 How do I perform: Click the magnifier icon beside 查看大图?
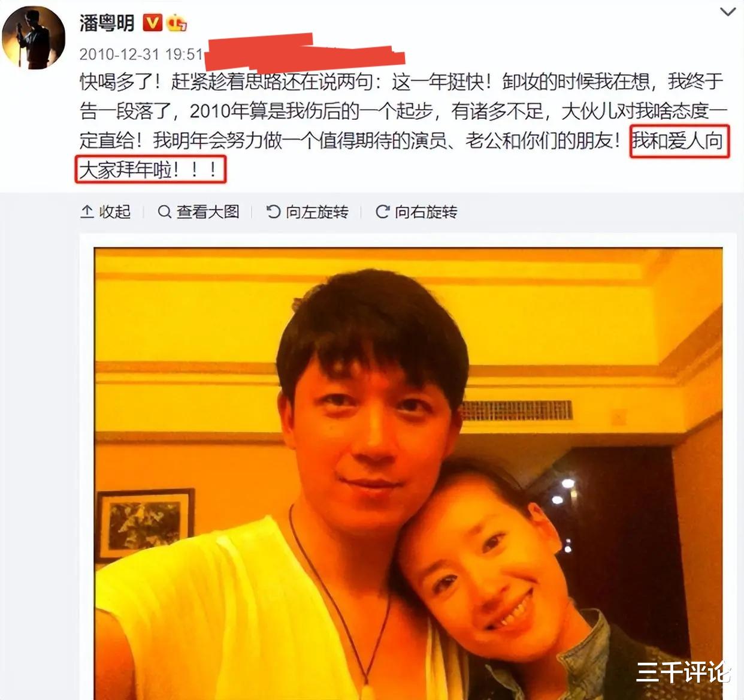coord(164,212)
